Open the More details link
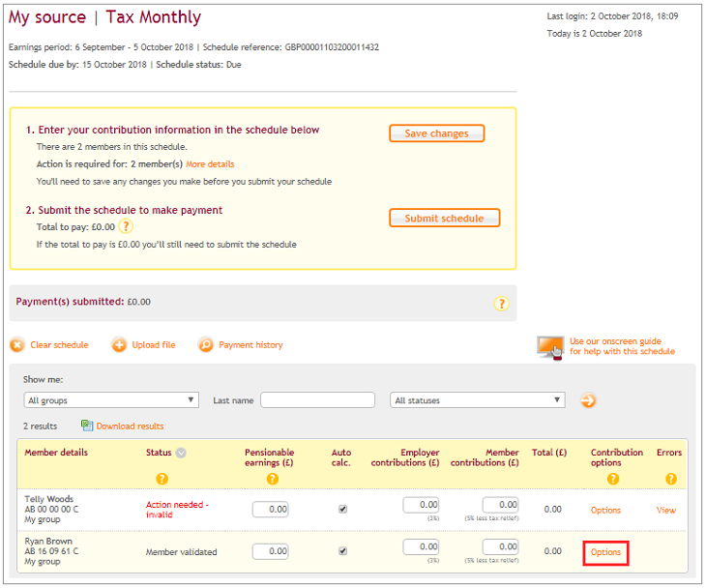Viewport: 706px width, 588px height. pos(210,164)
